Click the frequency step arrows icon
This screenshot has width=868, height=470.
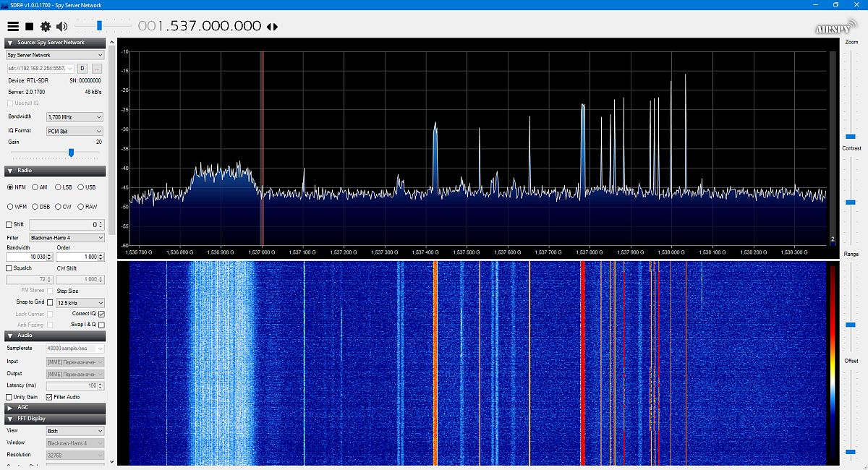[272, 27]
